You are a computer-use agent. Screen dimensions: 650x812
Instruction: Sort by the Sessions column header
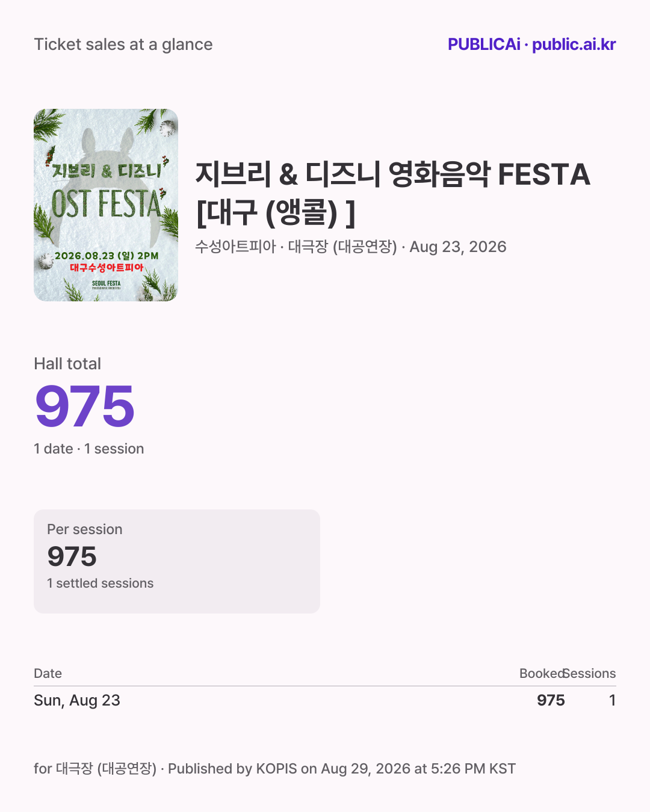point(590,674)
